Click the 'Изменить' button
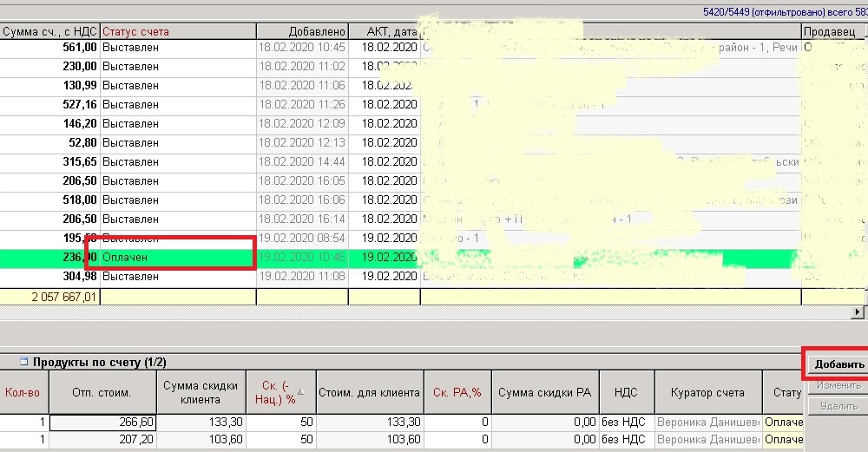Screen dimensions: 868x452 [838, 384]
